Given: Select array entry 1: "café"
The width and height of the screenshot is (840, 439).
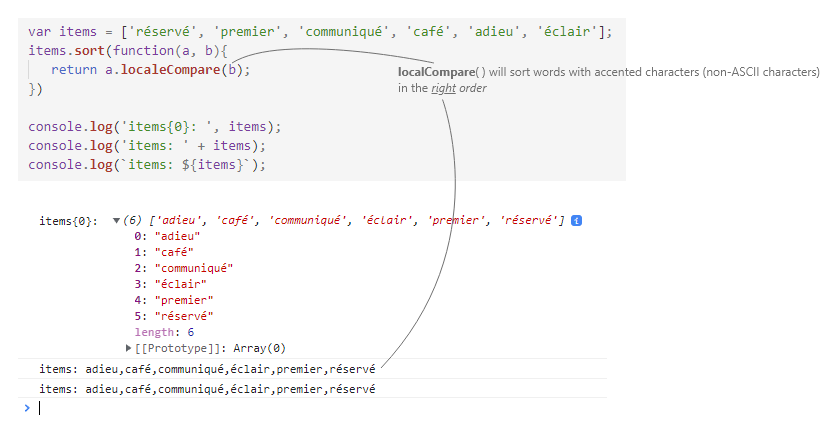Looking at the screenshot, I should [x=164, y=252].
